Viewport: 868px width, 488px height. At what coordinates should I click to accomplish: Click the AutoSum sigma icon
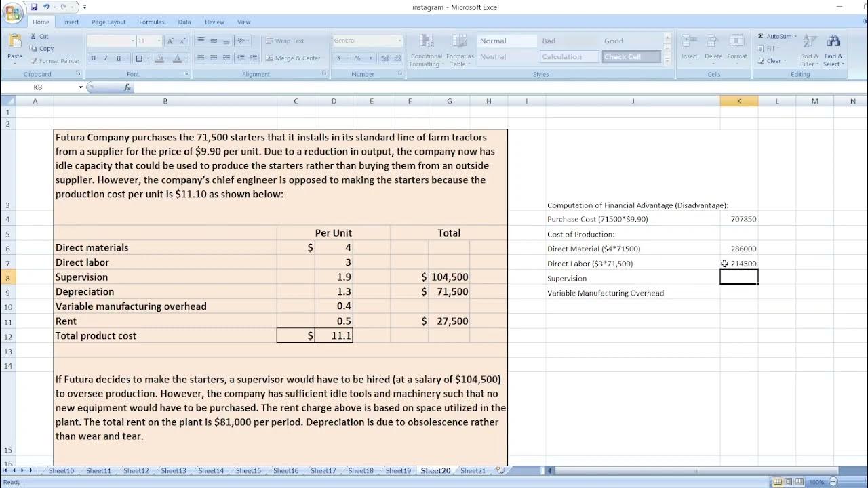point(760,37)
